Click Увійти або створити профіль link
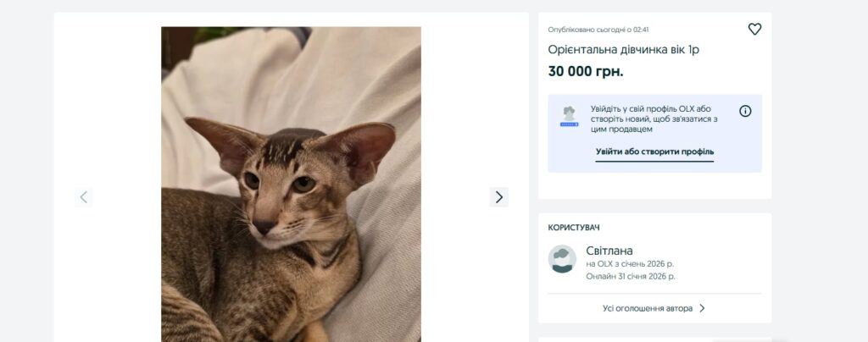Screen dimensions: 868x342 654,152
